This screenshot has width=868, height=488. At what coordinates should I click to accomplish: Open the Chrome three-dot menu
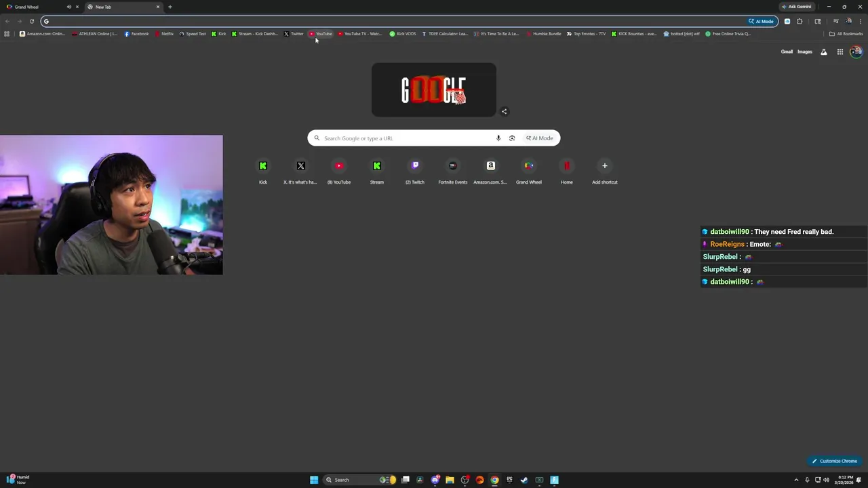861,21
